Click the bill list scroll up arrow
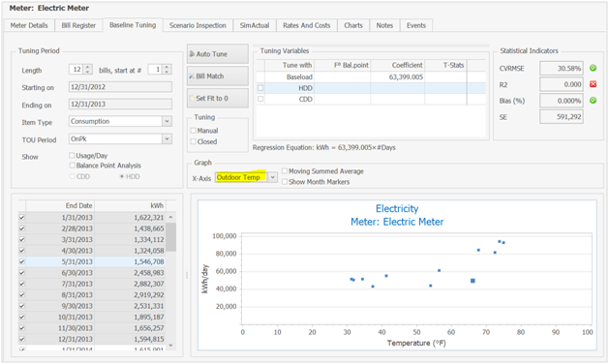Image resolution: width=610 pixels, height=364 pixels. [x=170, y=218]
